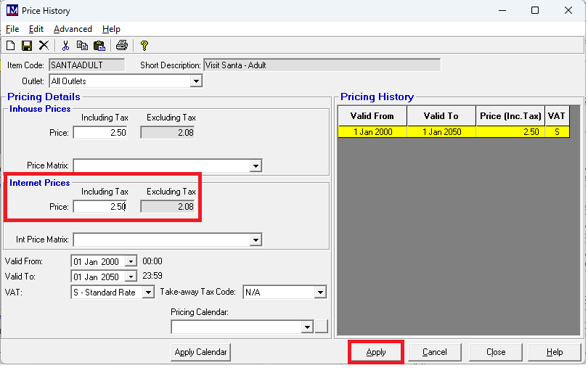Click the Valid From column header
The height and width of the screenshot is (368, 588).
pos(372,116)
